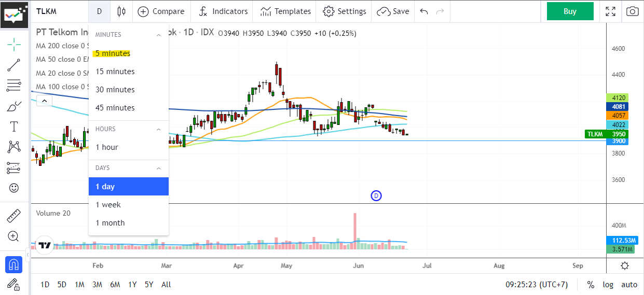This screenshot has height=295, width=644.
Task: Click the time zone clock 09:25:23 (UTC+7)
Action: coord(537,285)
